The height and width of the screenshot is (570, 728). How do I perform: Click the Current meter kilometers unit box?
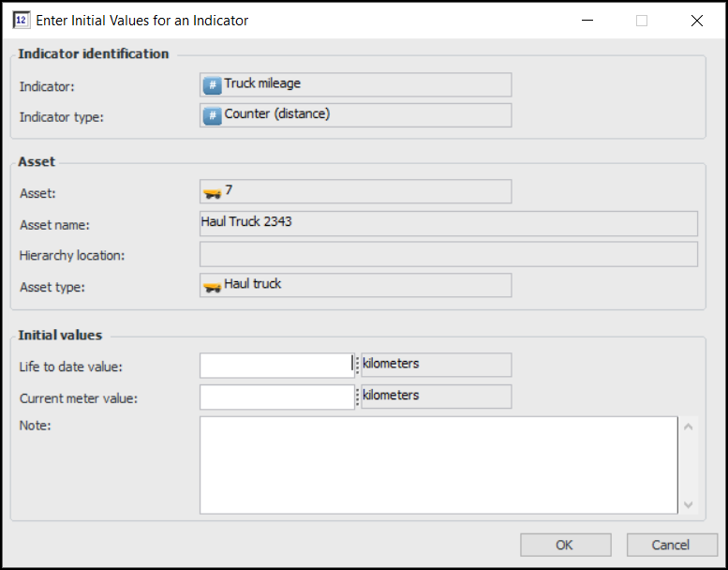(x=436, y=397)
